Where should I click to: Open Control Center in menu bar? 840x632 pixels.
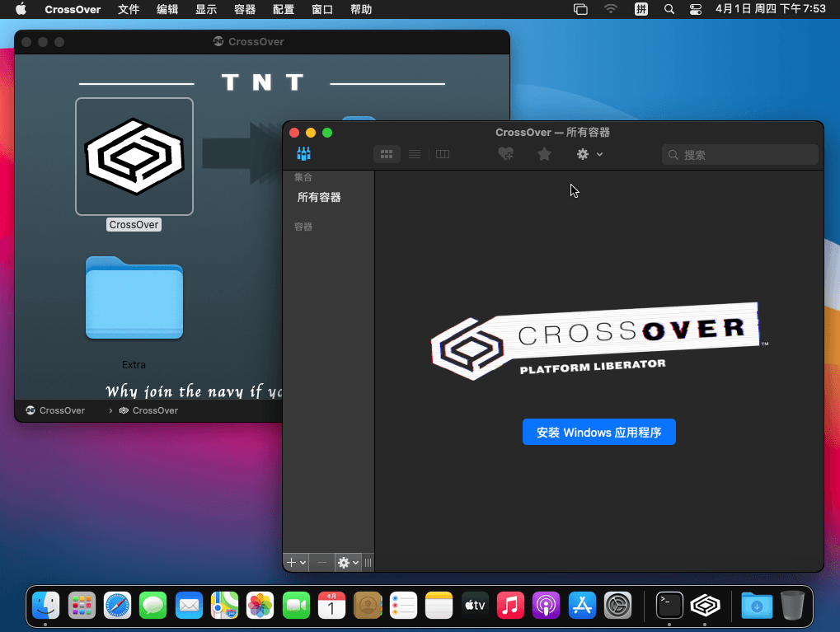pyautogui.click(x=696, y=9)
